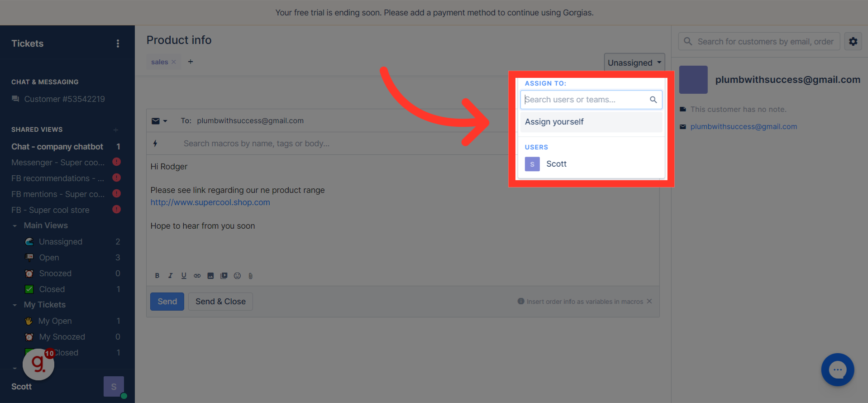
Task: Toggle underline formatting
Action: coord(184,276)
